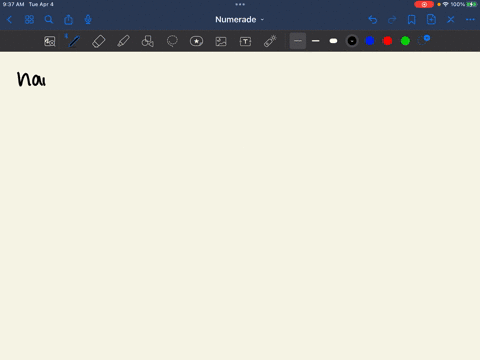Image resolution: width=480 pixels, height=360 pixels.
Task: Tap the Wi-Fi status icon
Action: click(445, 4)
